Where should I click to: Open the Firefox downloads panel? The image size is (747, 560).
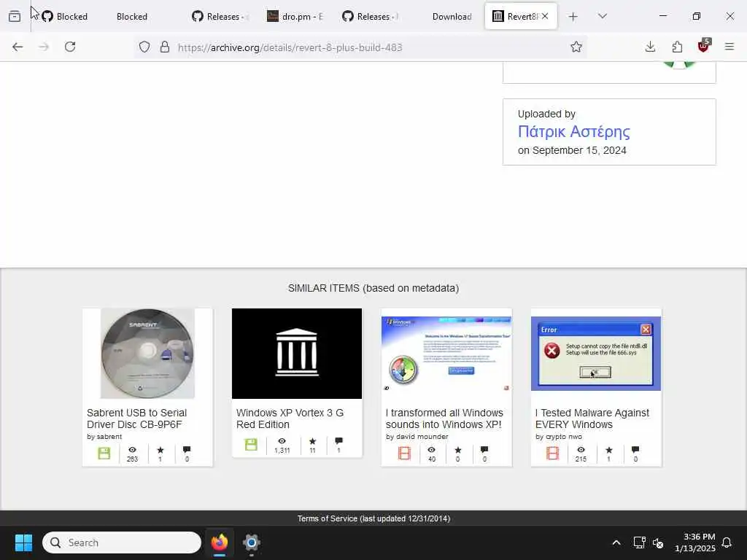pos(650,47)
